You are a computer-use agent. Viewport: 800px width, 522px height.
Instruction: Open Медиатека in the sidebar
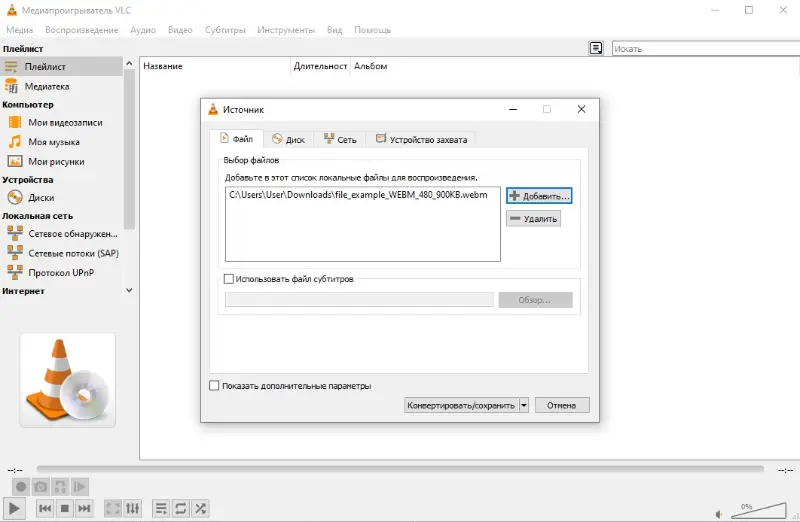tap(61, 86)
